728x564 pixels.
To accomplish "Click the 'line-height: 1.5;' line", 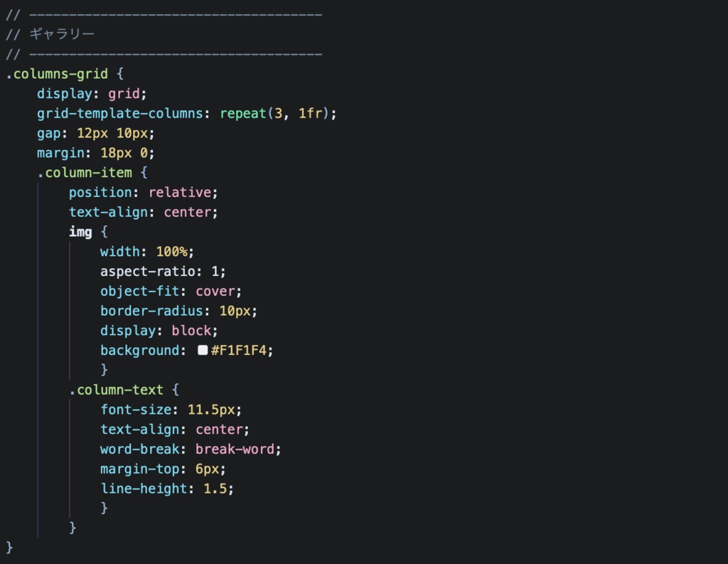I will point(167,489).
